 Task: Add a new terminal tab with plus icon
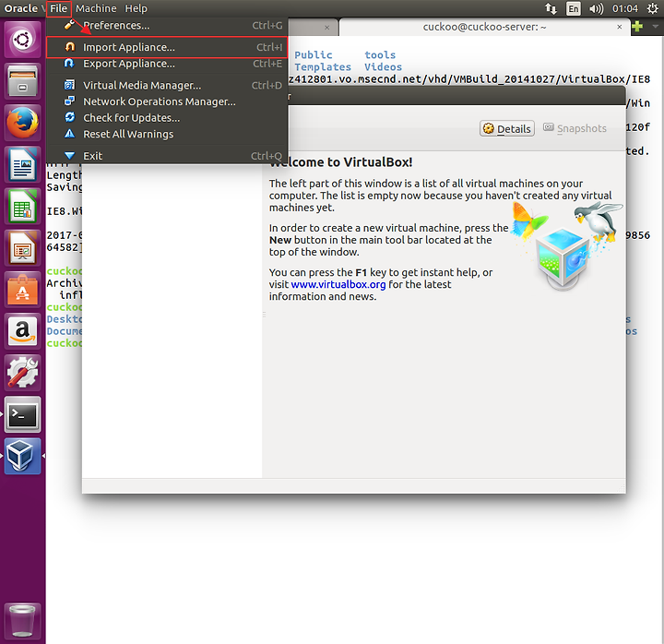(637, 27)
